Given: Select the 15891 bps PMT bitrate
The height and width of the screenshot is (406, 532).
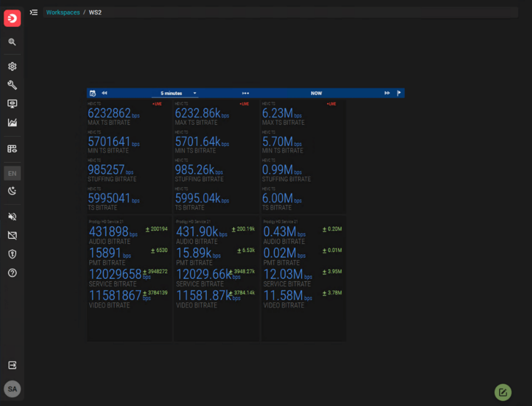Looking at the screenshot, I should (x=110, y=253).
